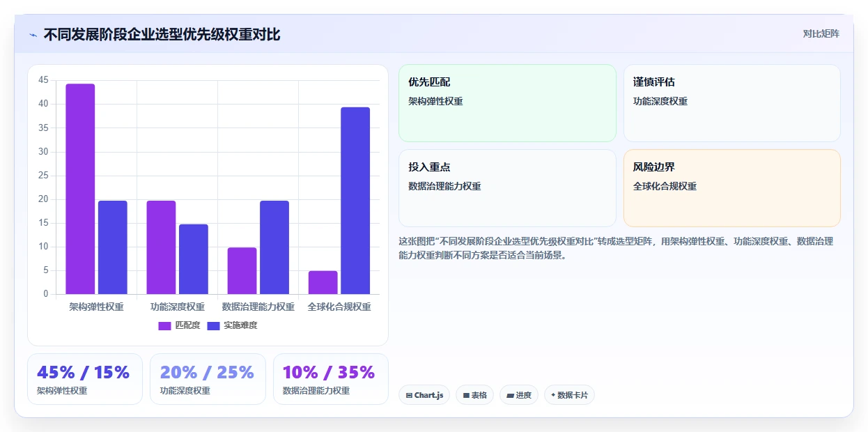The height and width of the screenshot is (432, 868).
Task: Click the lightning icon beside the title
Action: click(x=33, y=35)
